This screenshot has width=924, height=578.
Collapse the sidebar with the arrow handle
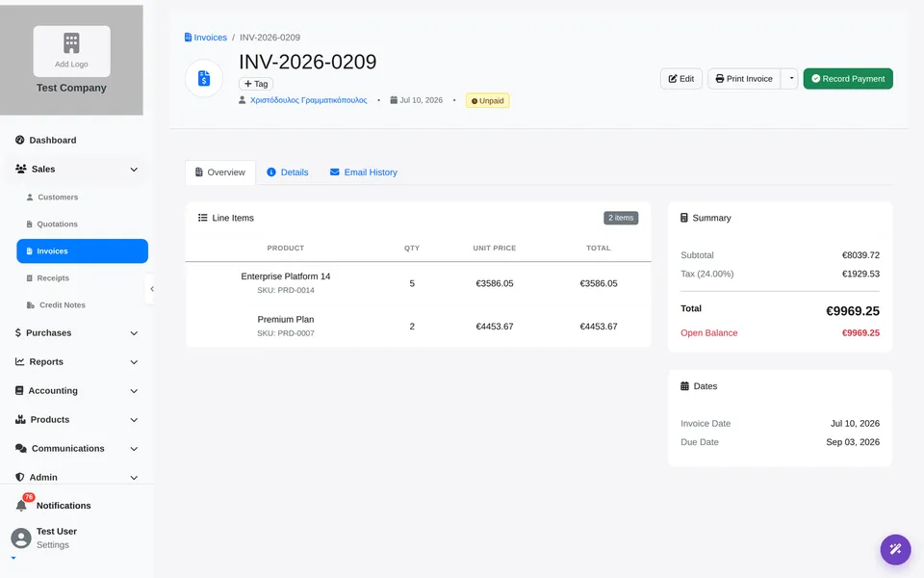151,289
